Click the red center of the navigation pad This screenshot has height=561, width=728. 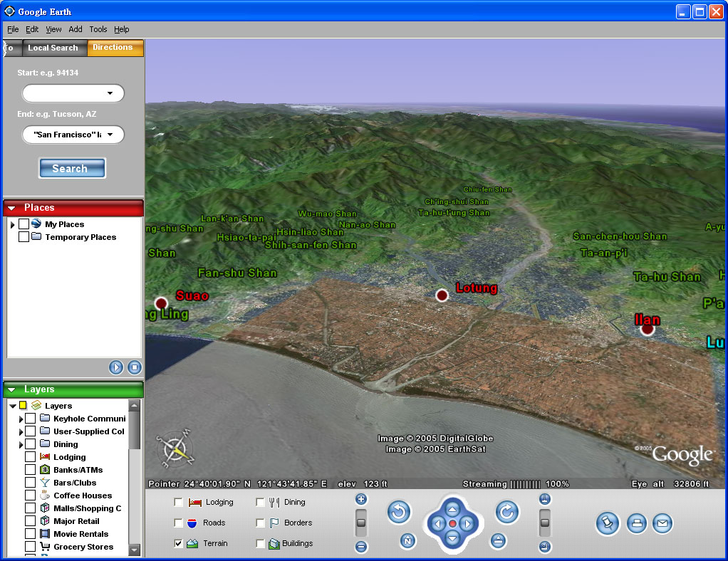click(452, 524)
